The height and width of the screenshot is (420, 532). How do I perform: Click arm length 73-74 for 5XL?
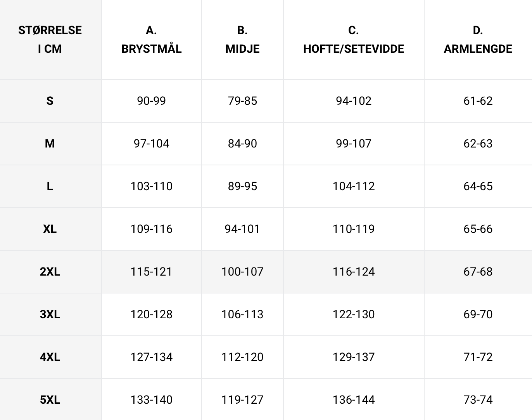coord(478,400)
